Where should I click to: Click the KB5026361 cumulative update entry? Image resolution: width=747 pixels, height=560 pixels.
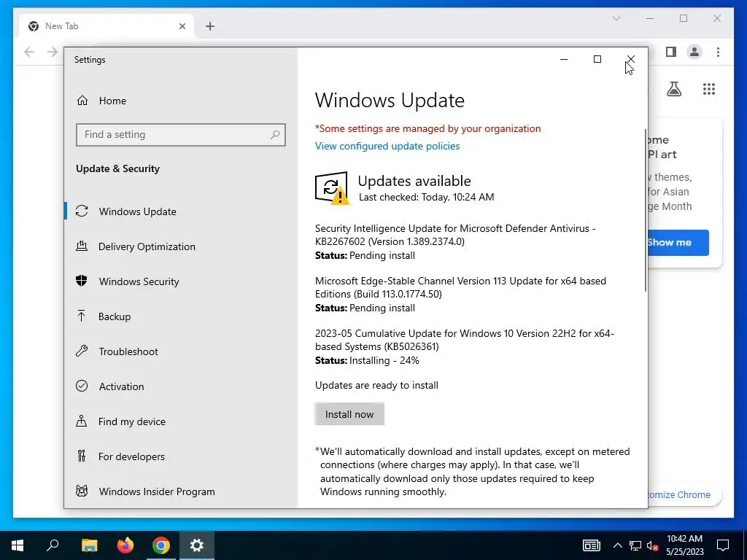click(465, 346)
